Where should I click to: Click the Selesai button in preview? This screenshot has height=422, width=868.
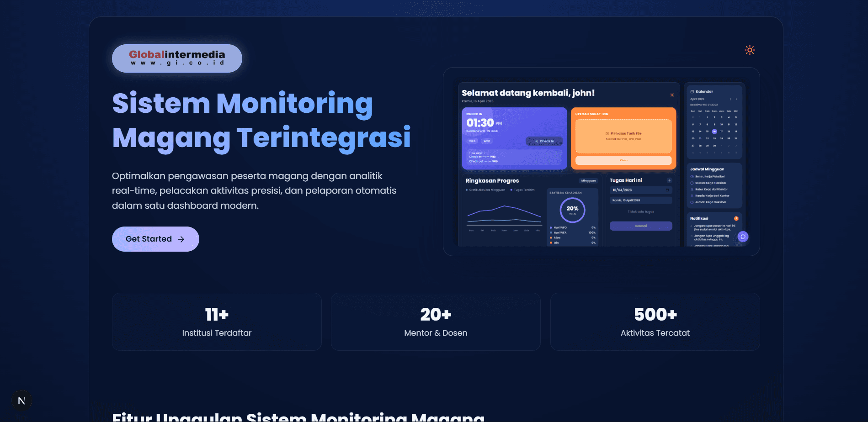pos(641,226)
